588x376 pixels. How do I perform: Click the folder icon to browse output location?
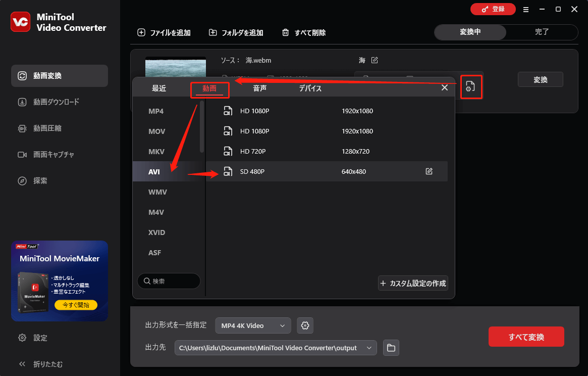tap(391, 348)
